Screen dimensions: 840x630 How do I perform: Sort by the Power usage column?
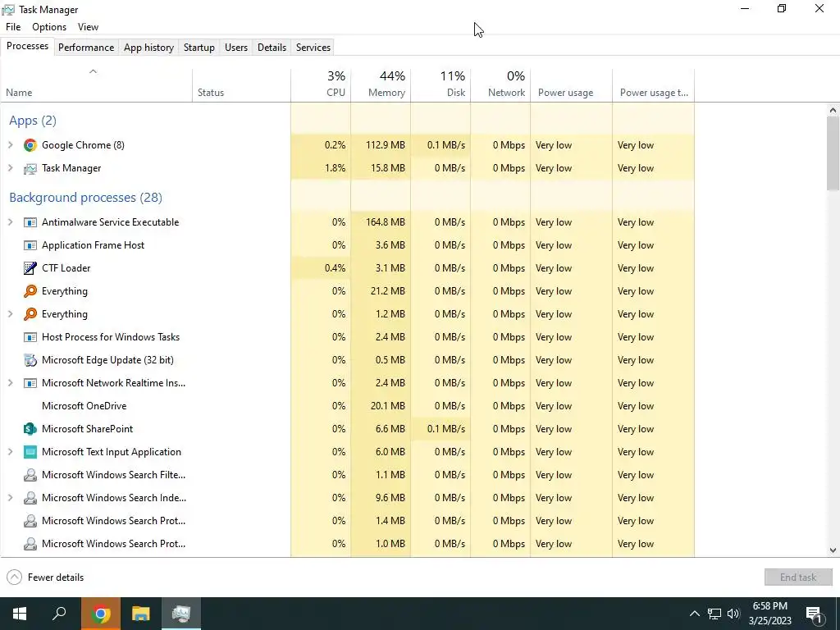click(572, 85)
